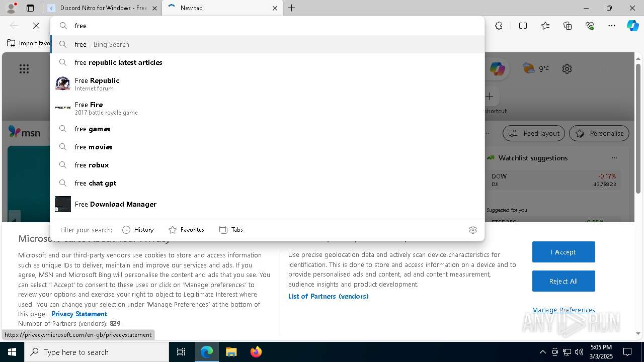Open the Copilot sidebar icon
Viewport: 644px width, 362px height.
632,26
